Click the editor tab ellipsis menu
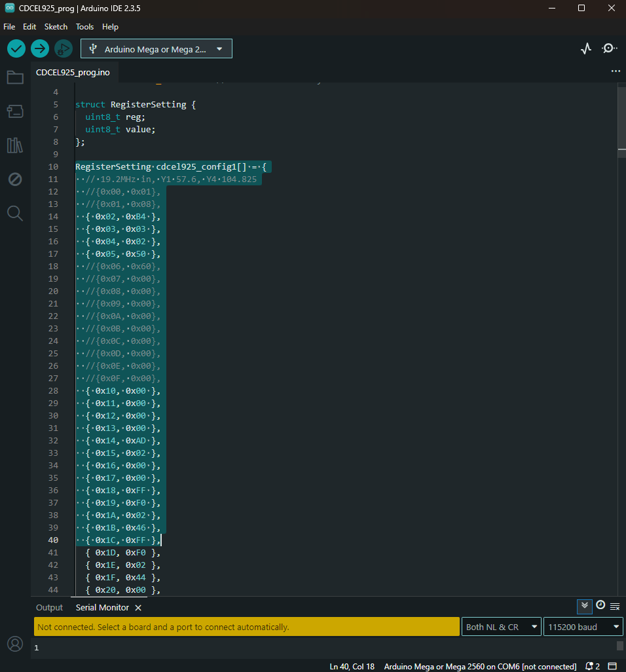 pos(616,71)
